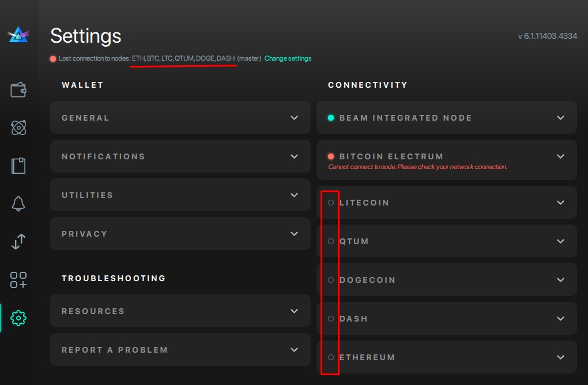The width and height of the screenshot is (588, 385).
Task: Select the Settings gear icon
Action: pos(18,318)
